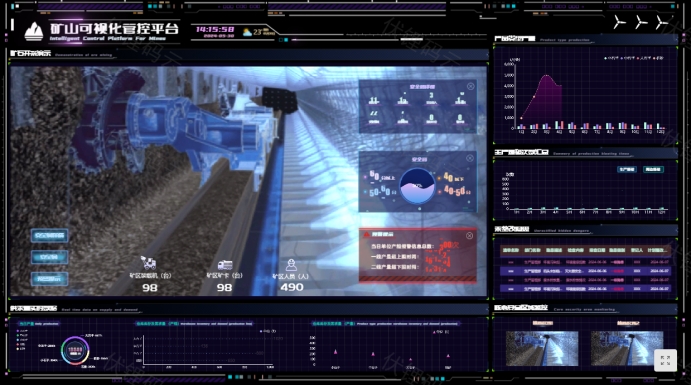Click the first wind turbine icon top right
Image resolution: width=692 pixels, height=385 pixels.
coord(620,22)
